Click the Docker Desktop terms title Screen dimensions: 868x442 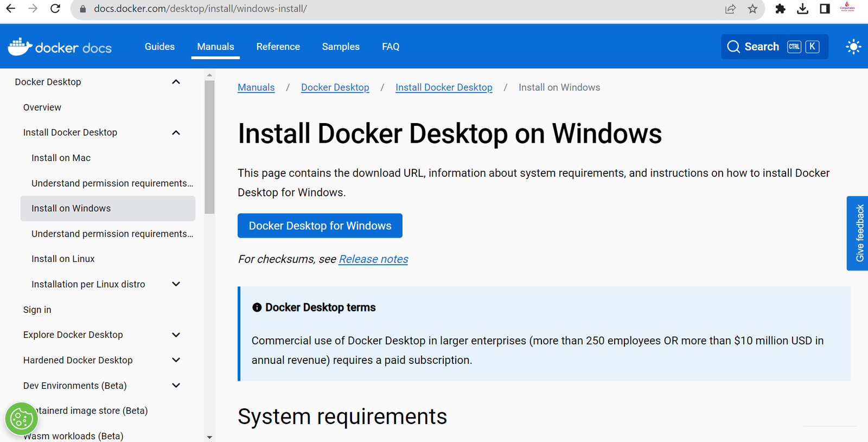point(320,308)
